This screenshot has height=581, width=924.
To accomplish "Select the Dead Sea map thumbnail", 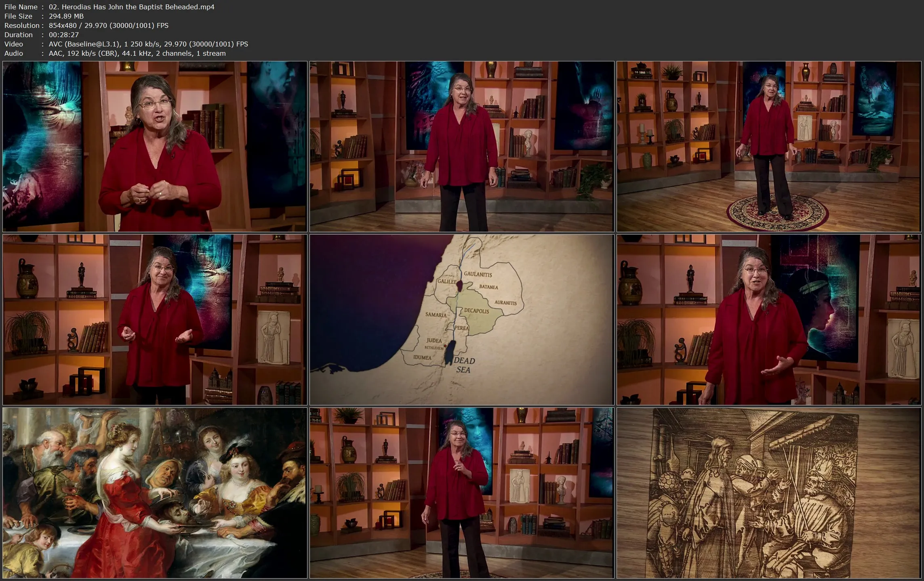I will [462, 319].
